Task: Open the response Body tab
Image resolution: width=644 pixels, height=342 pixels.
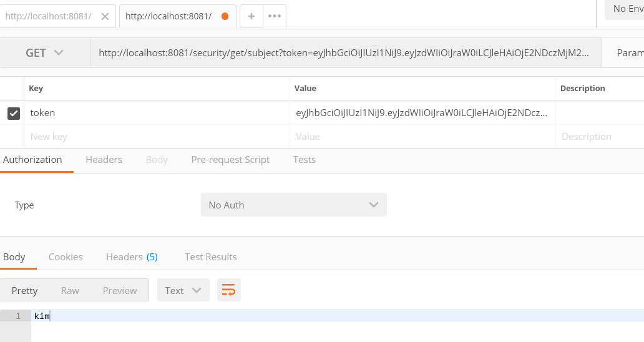Action: coord(14,257)
